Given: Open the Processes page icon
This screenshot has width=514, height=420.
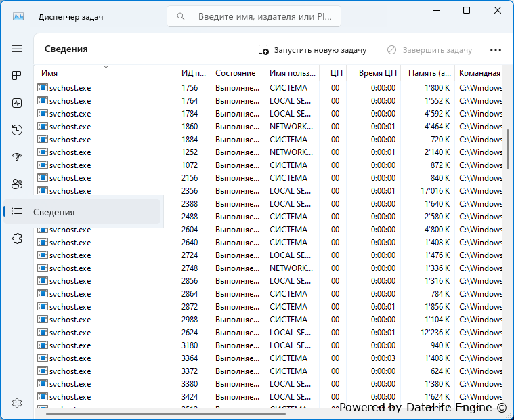Looking at the screenshot, I should tap(17, 76).
